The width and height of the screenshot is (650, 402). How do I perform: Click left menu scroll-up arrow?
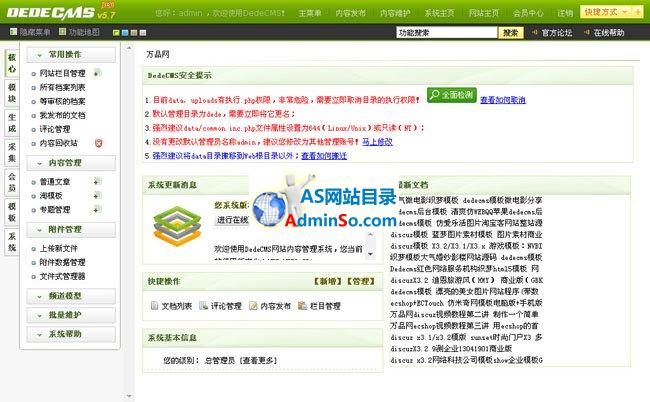129,48
